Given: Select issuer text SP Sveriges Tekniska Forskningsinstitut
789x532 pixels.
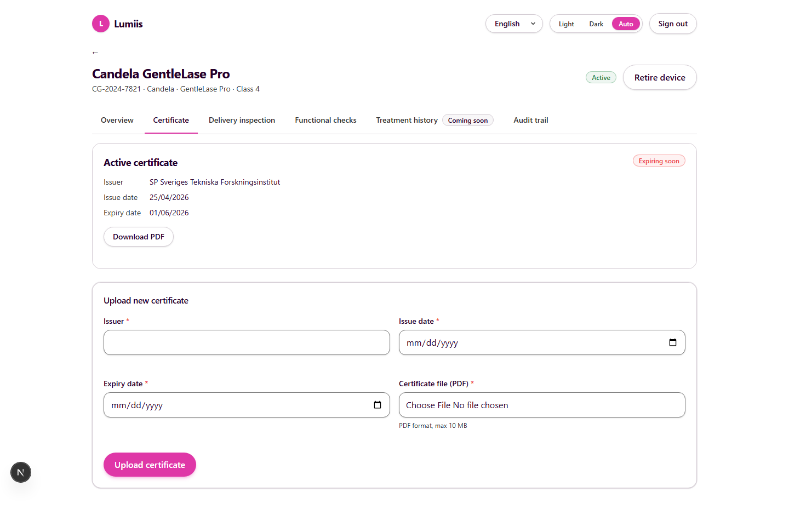Looking at the screenshot, I should (215, 182).
